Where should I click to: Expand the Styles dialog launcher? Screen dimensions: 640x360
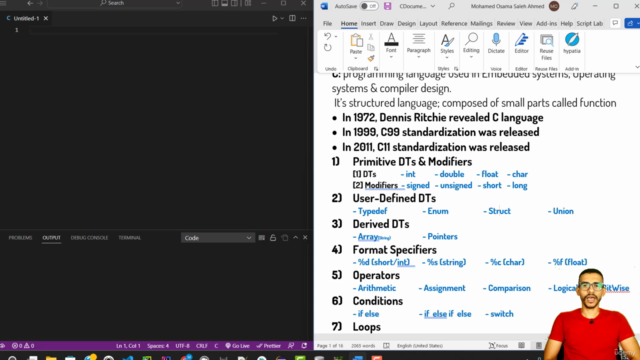click(x=456, y=69)
